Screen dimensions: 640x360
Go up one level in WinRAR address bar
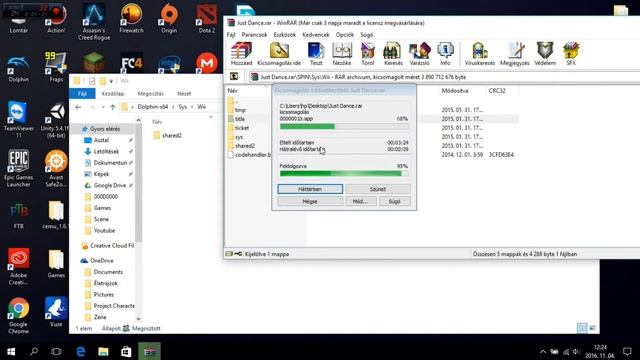pyautogui.click(x=234, y=76)
